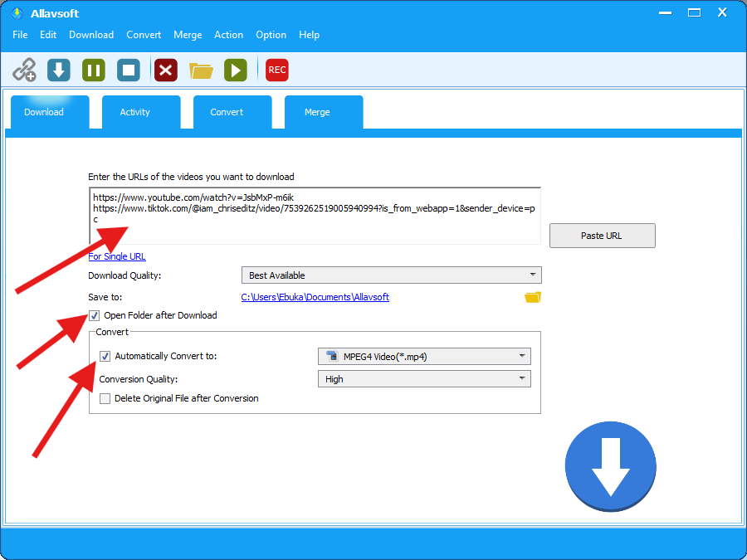This screenshot has height=560, width=747.
Task: Enable Delete Original File after Conversion
Action: [105, 398]
